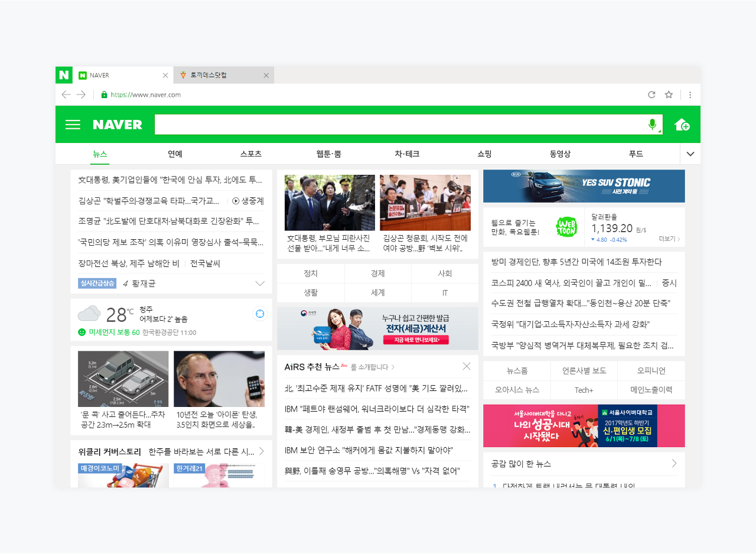756x554 pixels.
Task: Click the weather location target icon
Action: coord(260,314)
